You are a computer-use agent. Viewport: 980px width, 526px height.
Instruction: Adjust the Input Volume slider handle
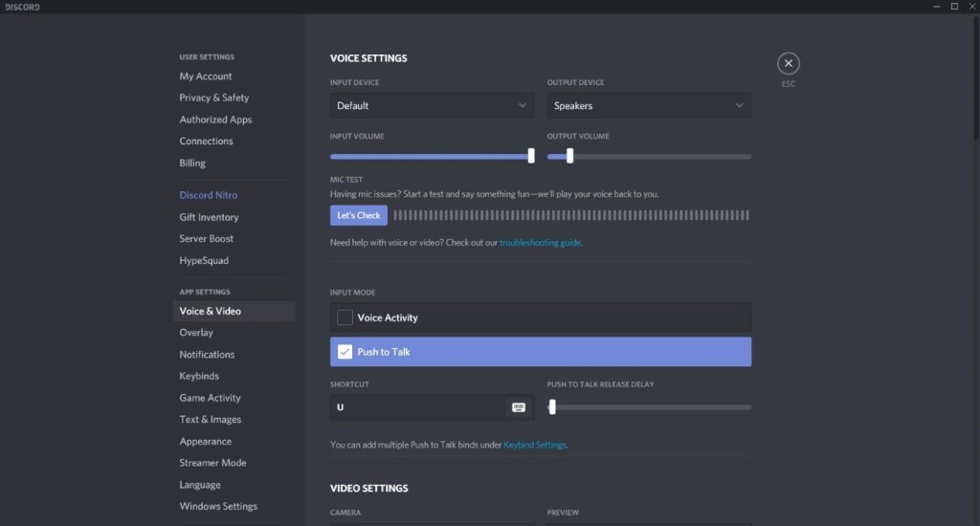(x=530, y=156)
